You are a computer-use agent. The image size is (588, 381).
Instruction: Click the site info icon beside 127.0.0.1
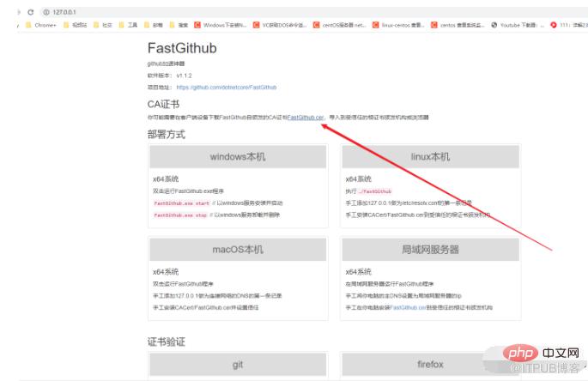[46, 12]
